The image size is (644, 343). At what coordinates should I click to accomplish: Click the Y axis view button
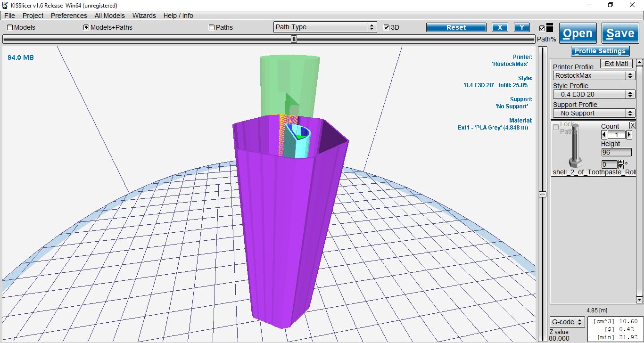(x=522, y=27)
